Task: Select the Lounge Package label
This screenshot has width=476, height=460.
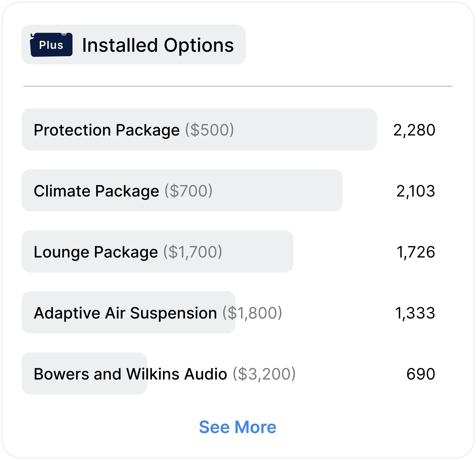Action: (96, 252)
